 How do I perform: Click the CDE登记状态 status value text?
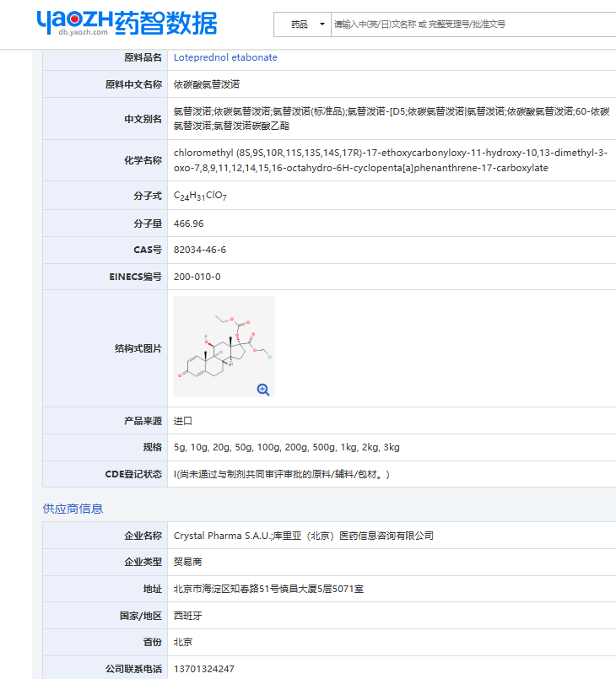tap(283, 474)
